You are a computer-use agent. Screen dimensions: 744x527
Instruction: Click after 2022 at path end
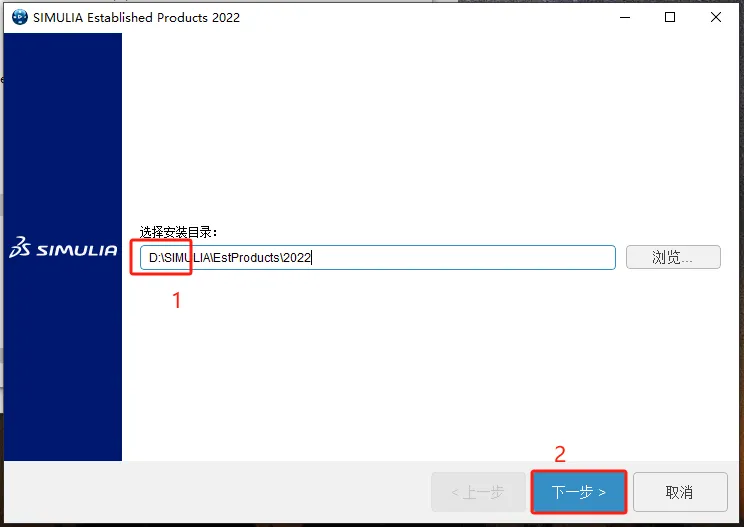312,258
